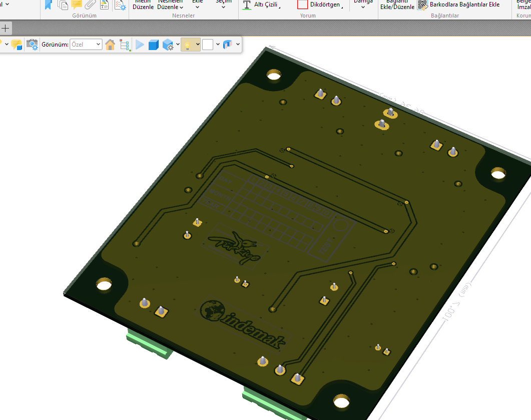
Task: Click the home default view icon
Action: point(110,45)
